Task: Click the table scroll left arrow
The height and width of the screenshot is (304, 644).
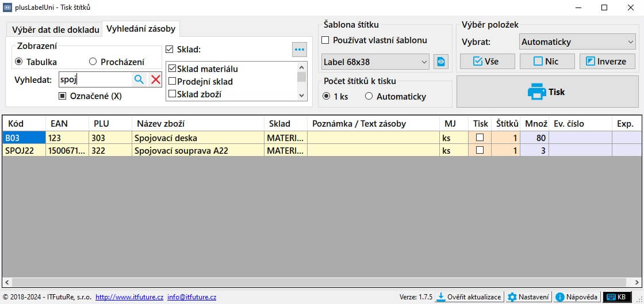Action: click(7, 282)
